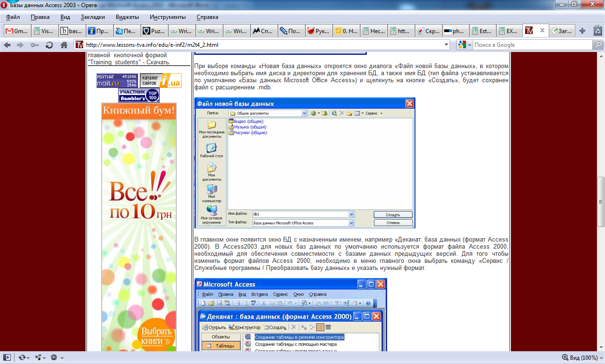This screenshot has width=605, height=364.
Task: Switch to the 'Пе...' tab
Action: (x=127, y=31)
